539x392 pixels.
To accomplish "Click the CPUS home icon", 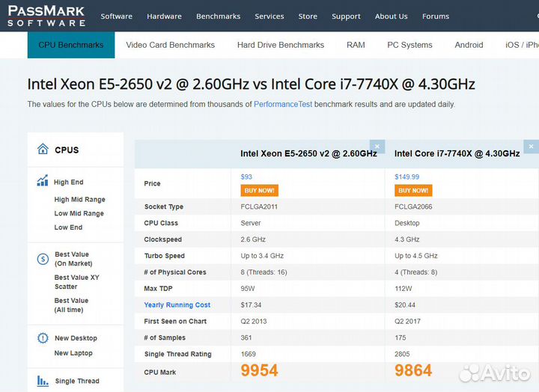I will point(43,149).
